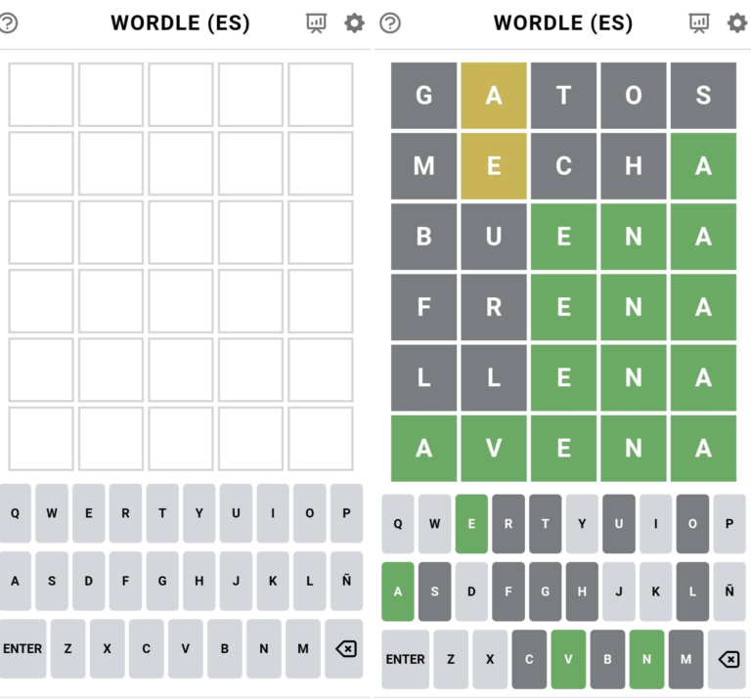The height and width of the screenshot is (700, 751).
Task: Tap the Ñ key under the empty board
Action: [x=346, y=581]
